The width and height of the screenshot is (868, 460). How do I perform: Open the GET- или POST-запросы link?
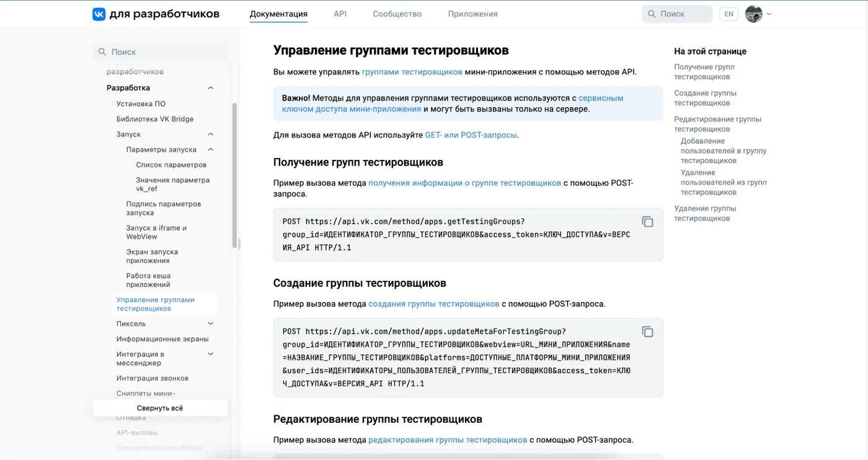point(471,135)
